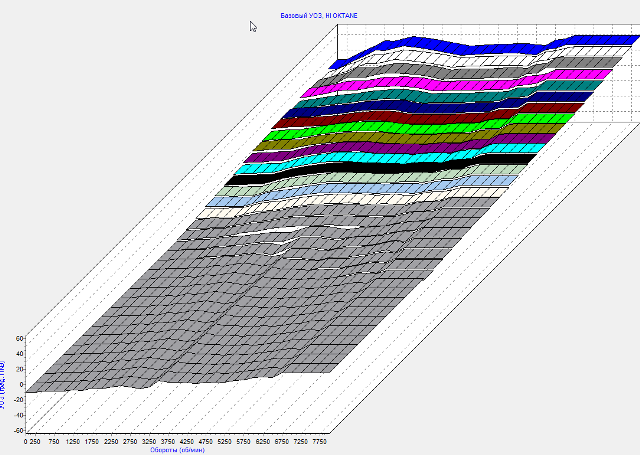Screen dimensions: 640x455
Task: Click the 60 tick on the vertical axis
Action: point(18,339)
